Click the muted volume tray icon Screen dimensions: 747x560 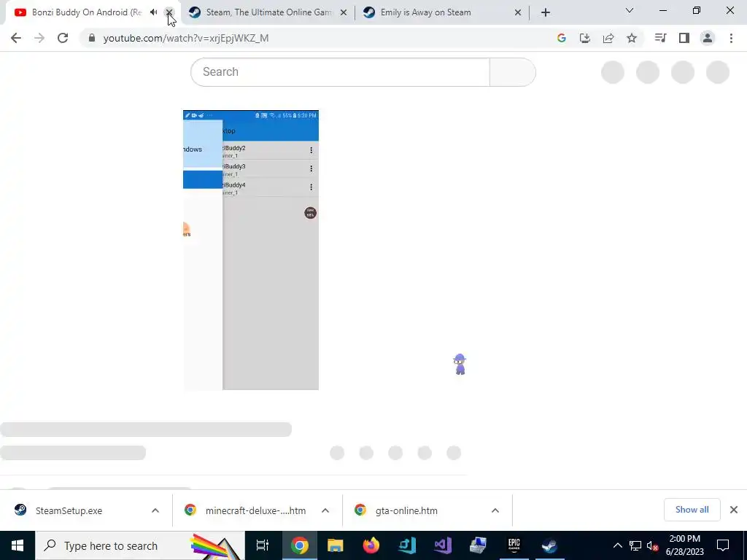(x=653, y=545)
